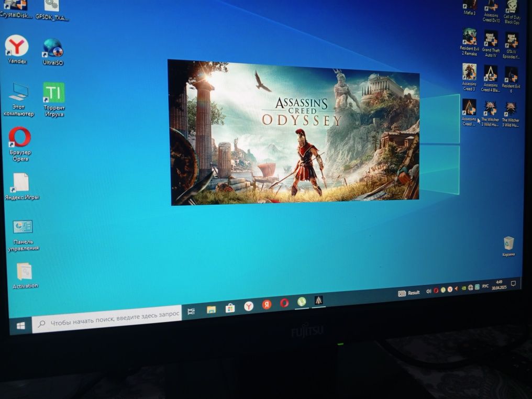Image resolution: width=532 pixels, height=399 pixels.
Task: Select the CrystalDisk desktop shortcut
Action: pos(16,9)
